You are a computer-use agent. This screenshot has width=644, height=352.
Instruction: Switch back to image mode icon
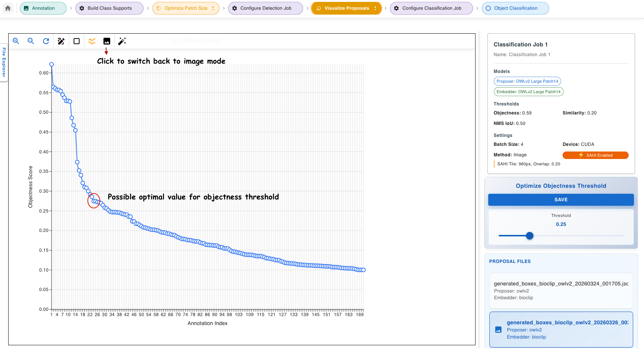[107, 41]
